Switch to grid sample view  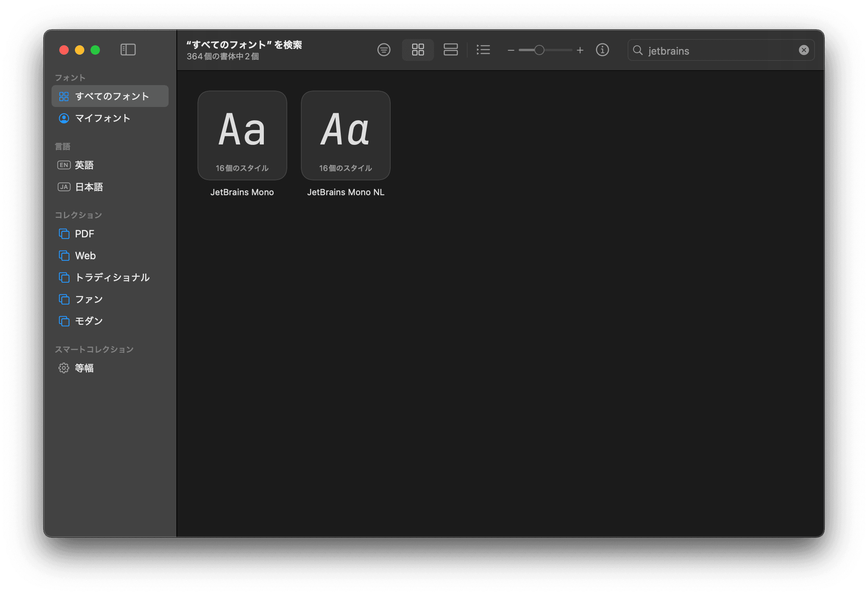point(418,50)
